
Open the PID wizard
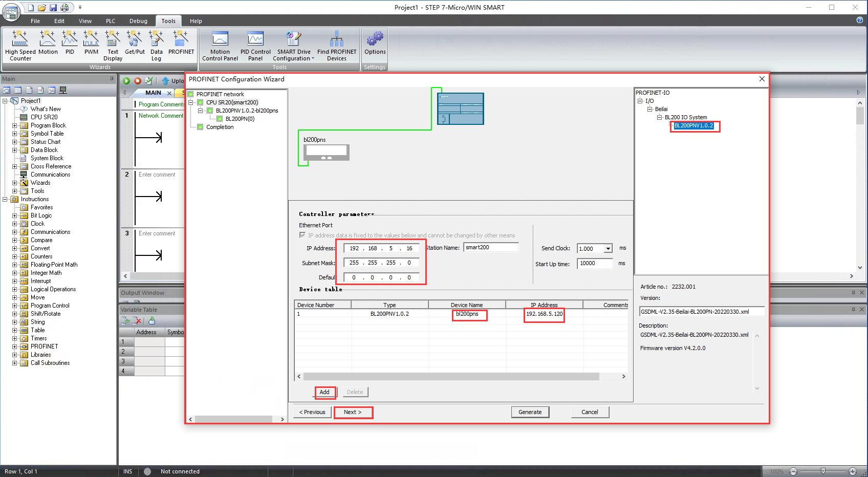pyautogui.click(x=70, y=42)
